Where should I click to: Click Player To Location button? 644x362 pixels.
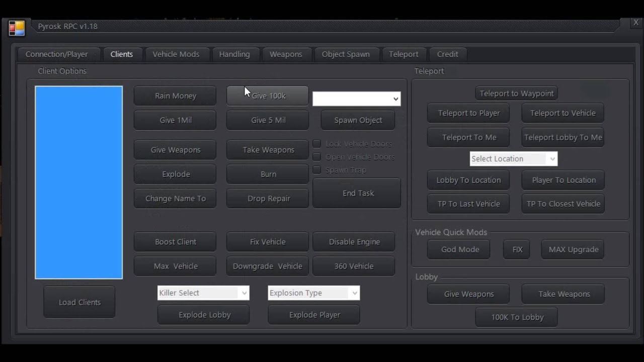pyautogui.click(x=563, y=180)
